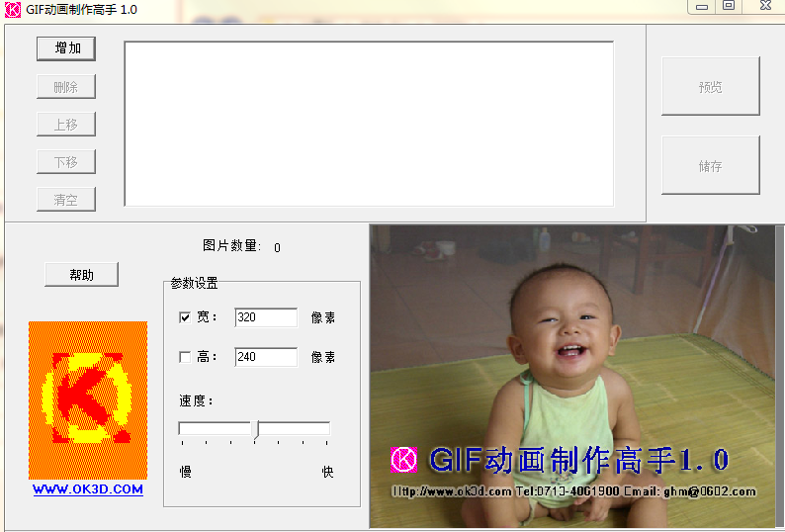Viewport: 785px width, 532px height.
Task: Click the 下移 (Move Down) button
Action: (66, 162)
